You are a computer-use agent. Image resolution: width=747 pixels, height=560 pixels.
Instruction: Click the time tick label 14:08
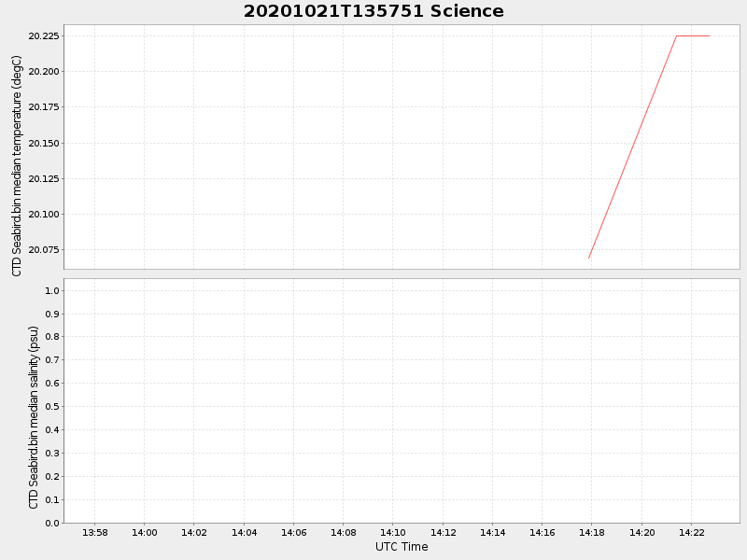pyautogui.click(x=344, y=533)
